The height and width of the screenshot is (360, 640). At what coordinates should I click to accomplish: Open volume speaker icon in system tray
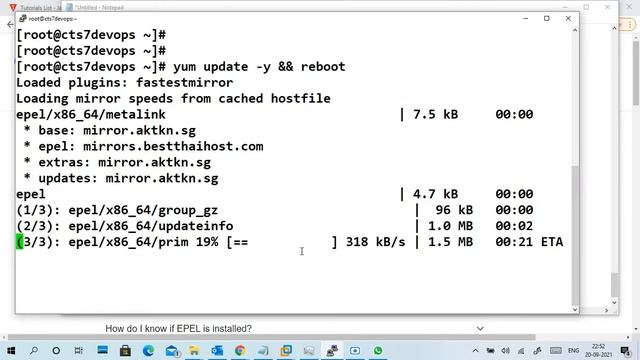tap(505, 350)
